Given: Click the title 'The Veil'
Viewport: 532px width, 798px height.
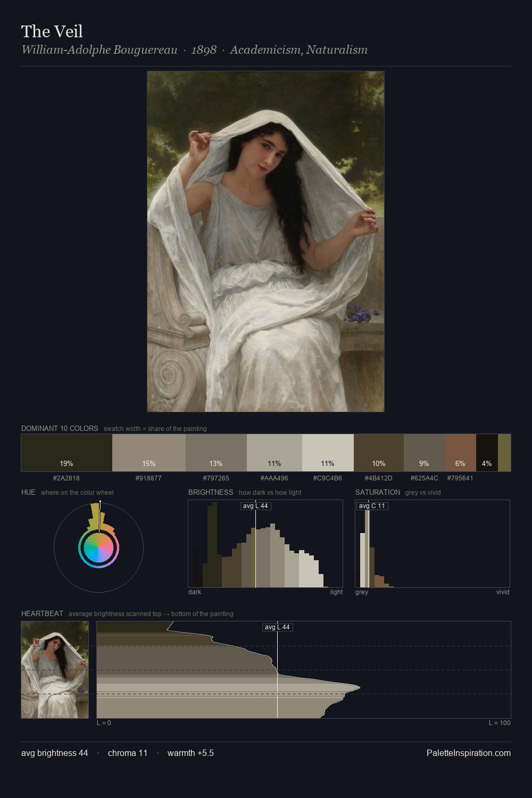Looking at the screenshot, I should [52, 31].
